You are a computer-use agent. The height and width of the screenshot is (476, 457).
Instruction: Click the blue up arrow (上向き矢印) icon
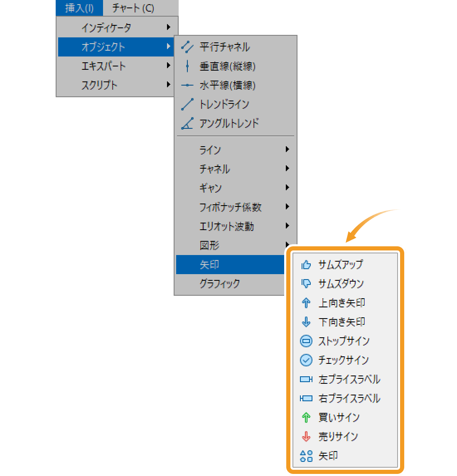(306, 303)
